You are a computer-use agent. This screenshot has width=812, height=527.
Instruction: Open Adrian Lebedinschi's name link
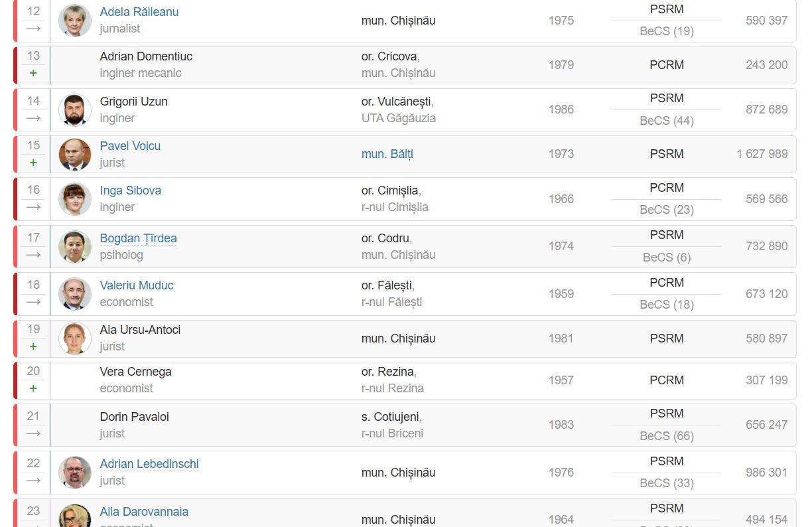(x=149, y=464)
